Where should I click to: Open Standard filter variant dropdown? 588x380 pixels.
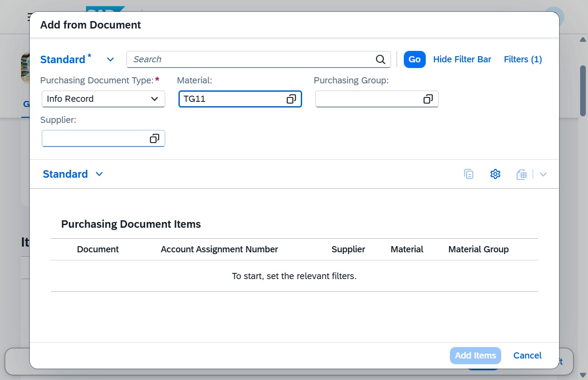click(x=110, y=59)
